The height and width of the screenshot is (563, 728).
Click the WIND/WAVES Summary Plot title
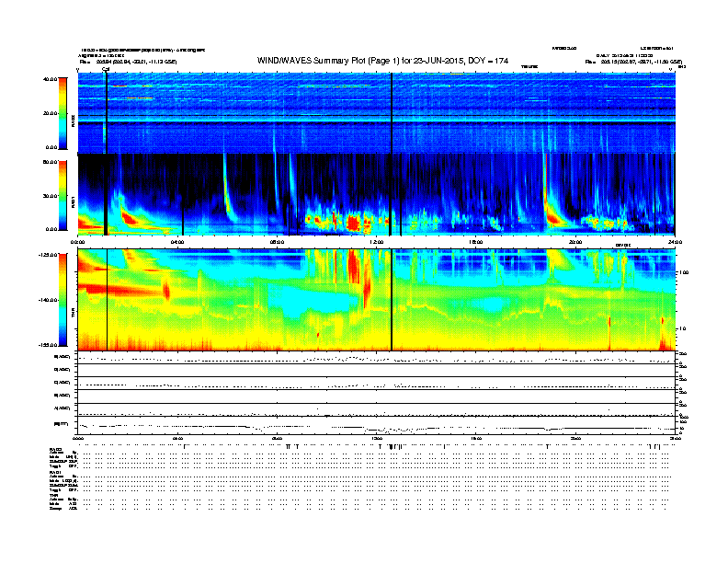382,61
